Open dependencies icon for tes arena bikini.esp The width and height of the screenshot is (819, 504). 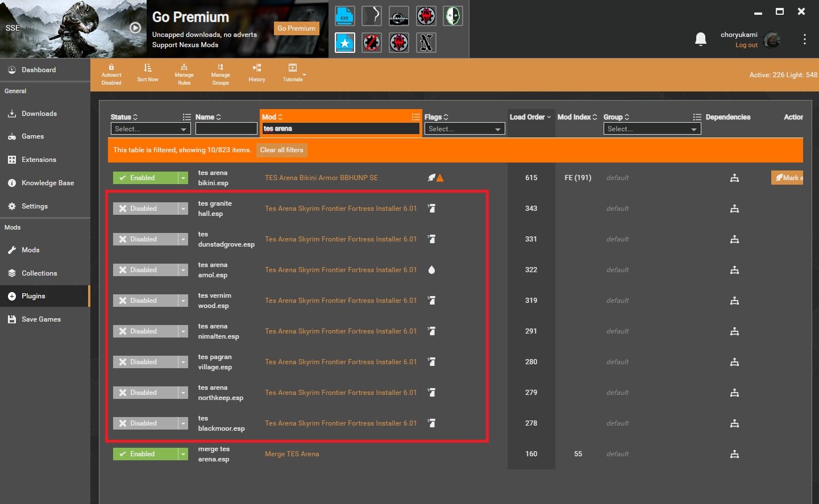pyautogui.click(x=734, y=178)
